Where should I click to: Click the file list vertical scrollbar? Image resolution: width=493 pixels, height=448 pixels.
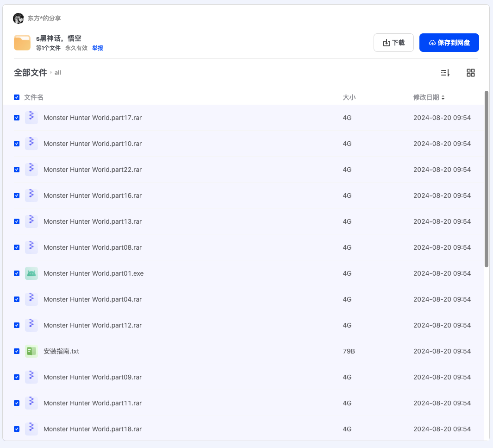[x=487, y=179]
